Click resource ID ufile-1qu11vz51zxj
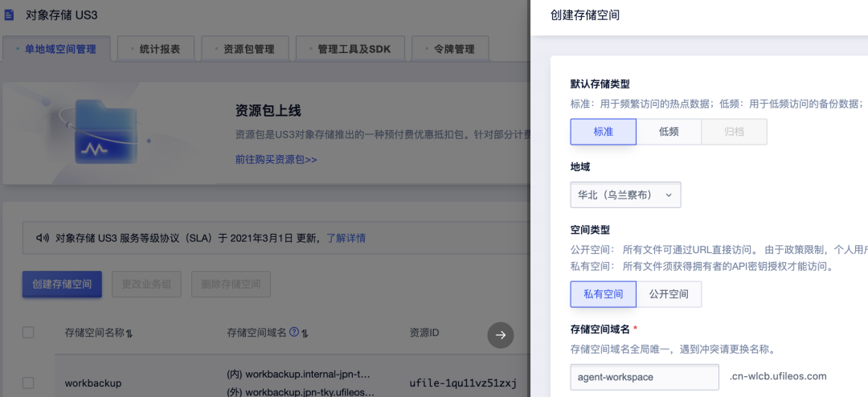This screenshot has width=868, height=397. 463,383
